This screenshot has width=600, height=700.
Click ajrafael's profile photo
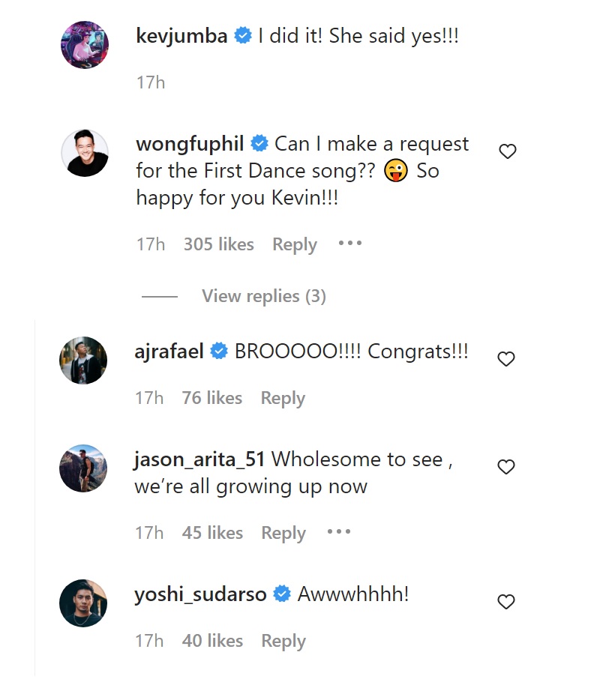click(83, 360)
